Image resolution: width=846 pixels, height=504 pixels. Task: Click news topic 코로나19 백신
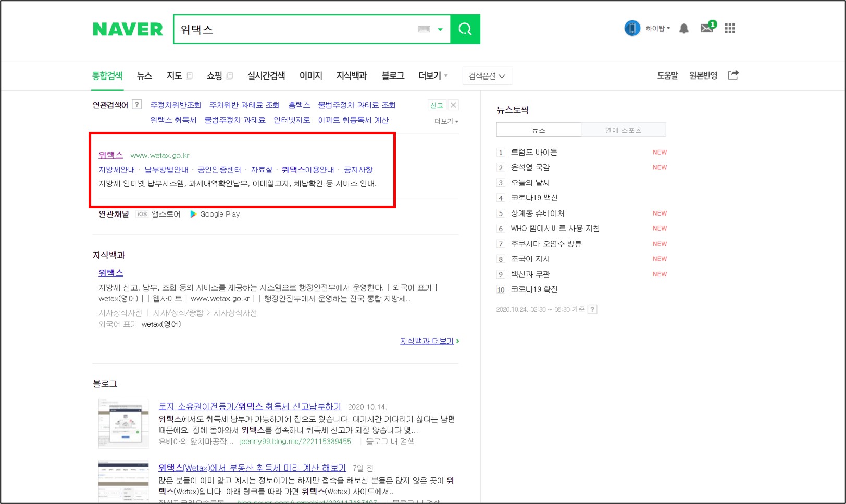534,198
